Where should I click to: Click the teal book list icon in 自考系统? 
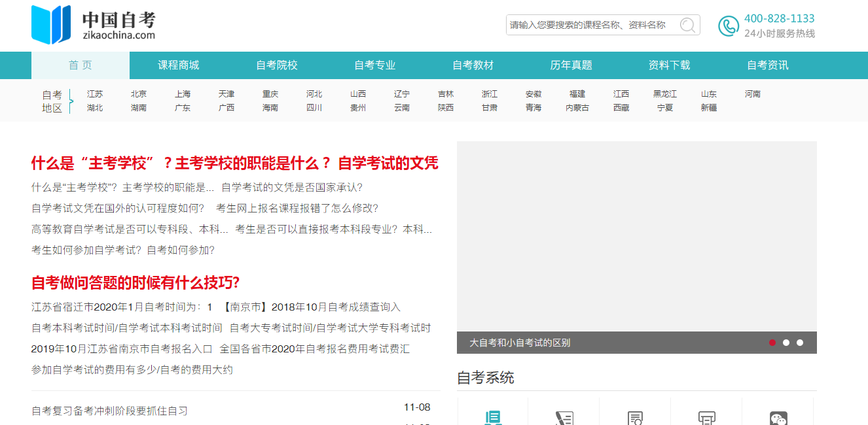click(493, 418)
